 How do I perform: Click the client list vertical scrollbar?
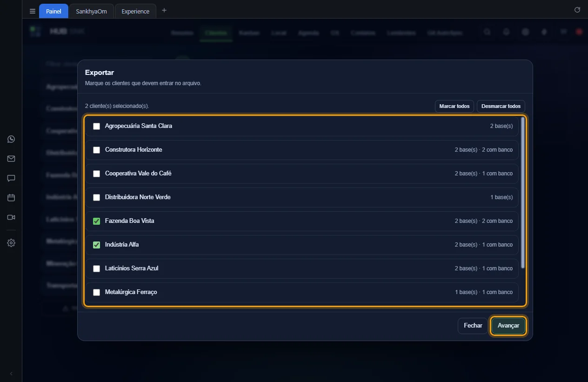coord(523,193)
